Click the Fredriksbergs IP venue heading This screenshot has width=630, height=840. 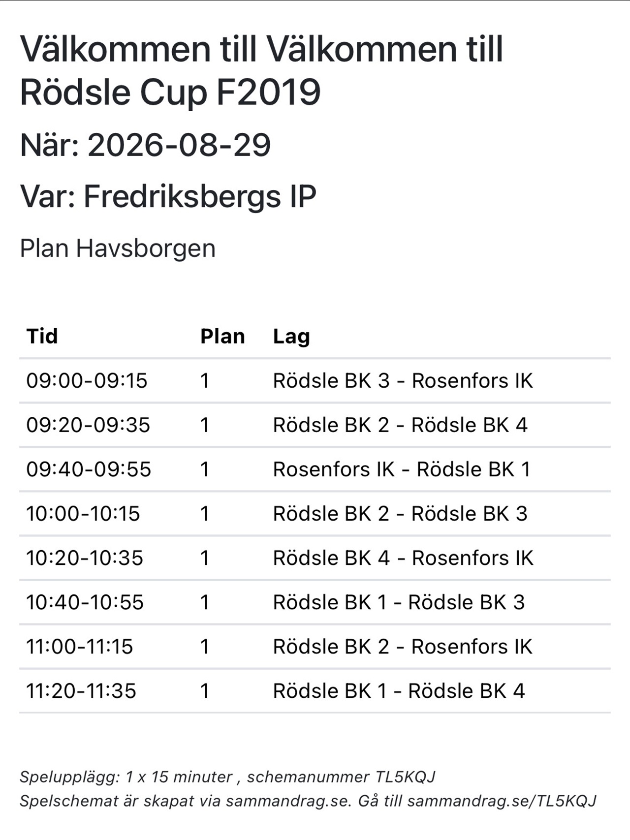coord(200,196)
